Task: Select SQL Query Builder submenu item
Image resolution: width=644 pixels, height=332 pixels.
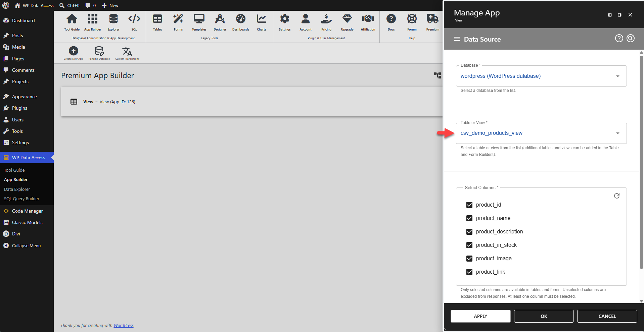Action: (21, 199)
